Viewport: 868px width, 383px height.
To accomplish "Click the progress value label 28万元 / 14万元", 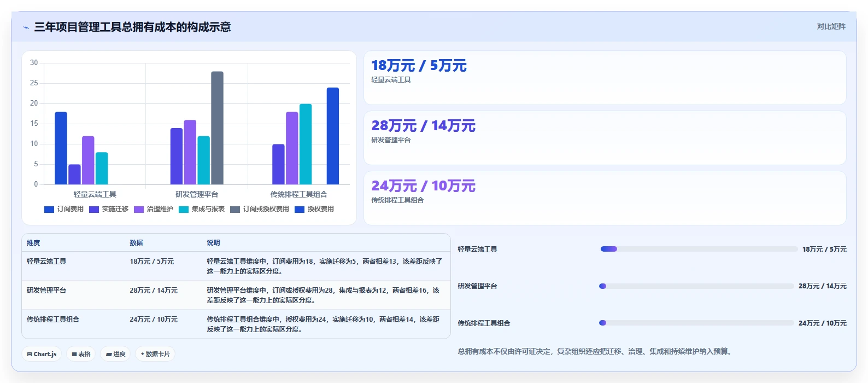I will pyautogui.click(x=823, y=286).
